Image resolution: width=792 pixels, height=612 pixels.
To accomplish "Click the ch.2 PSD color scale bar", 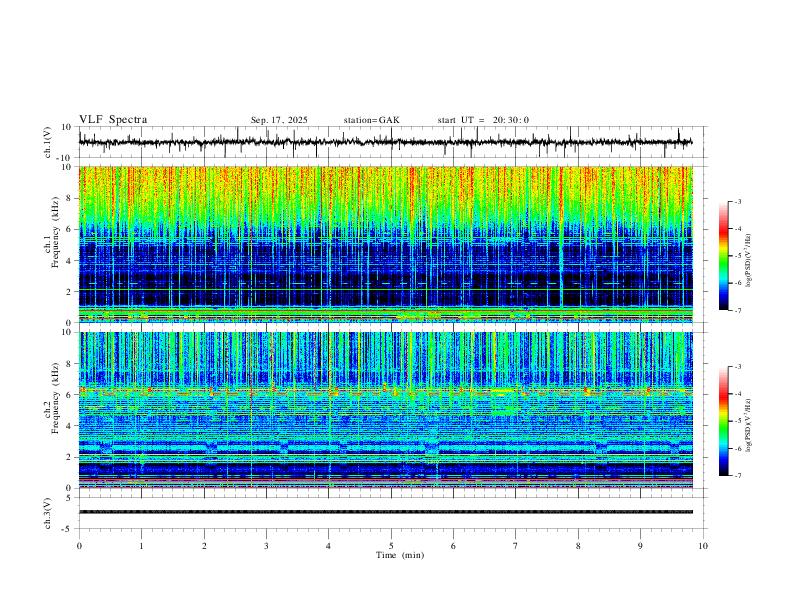I will (x=724, y=421).
